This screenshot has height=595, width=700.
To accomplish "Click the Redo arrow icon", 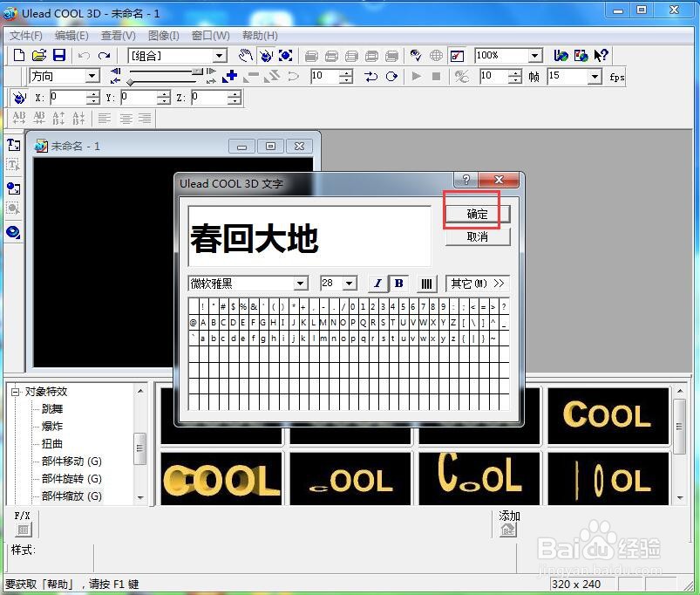I will [104, 56].
